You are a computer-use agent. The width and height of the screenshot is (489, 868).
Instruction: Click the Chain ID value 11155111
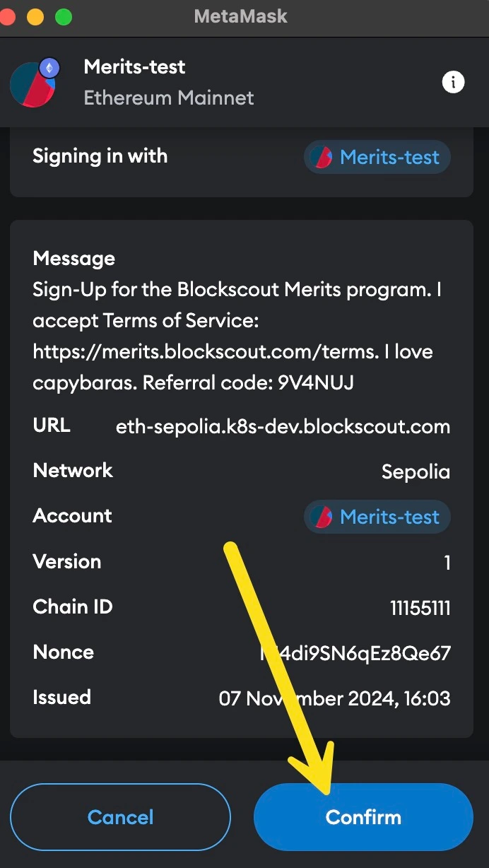click(420, 608)
